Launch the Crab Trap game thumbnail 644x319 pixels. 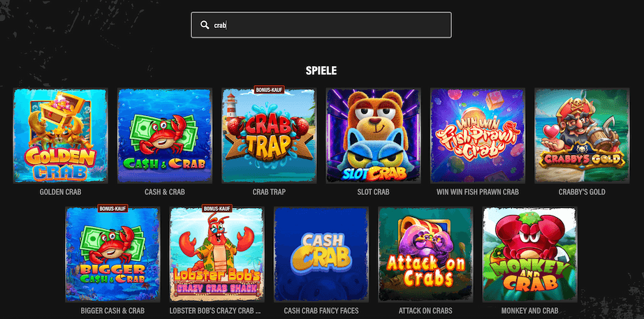pos(269,135)
